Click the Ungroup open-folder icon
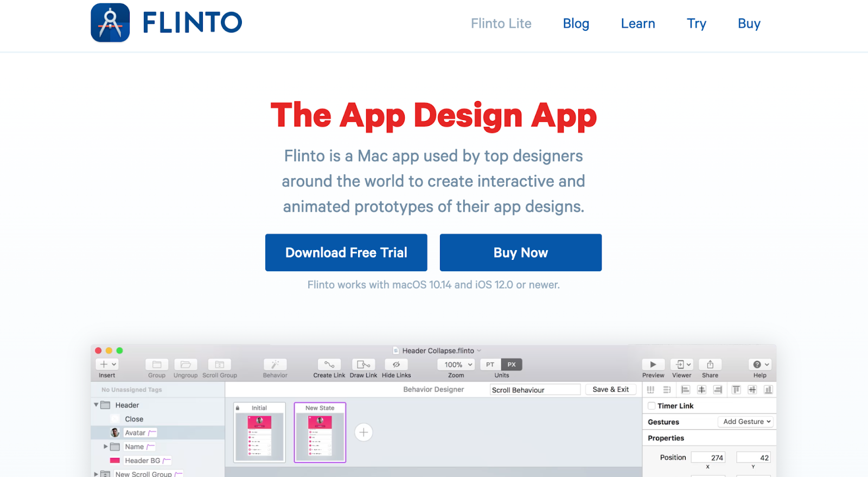868x477 pixels. pos(186,364)
